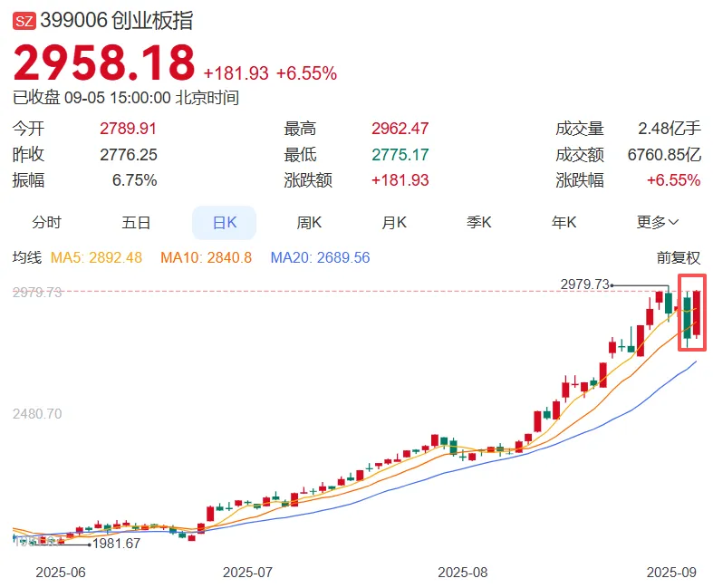
Task: Click the 2979.73 high price marker on chart
Action: [x=584, y=284]
